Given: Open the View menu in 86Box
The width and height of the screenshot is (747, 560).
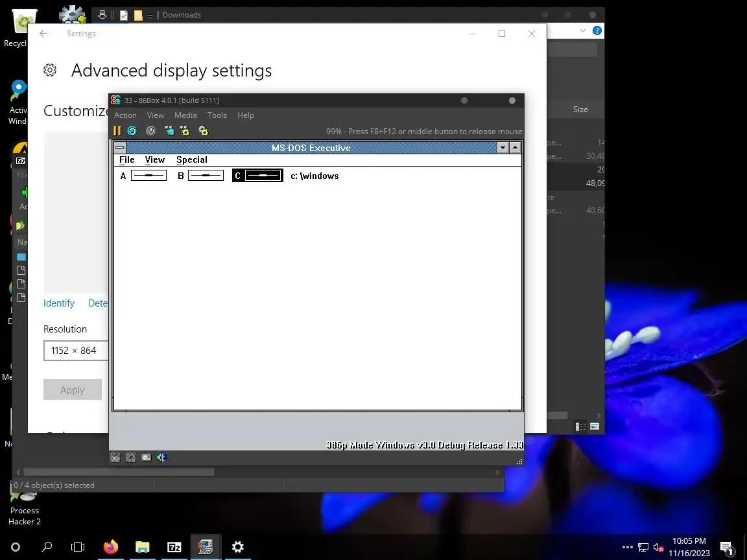Looking at the screenshot, I should (x=156, y=115).
